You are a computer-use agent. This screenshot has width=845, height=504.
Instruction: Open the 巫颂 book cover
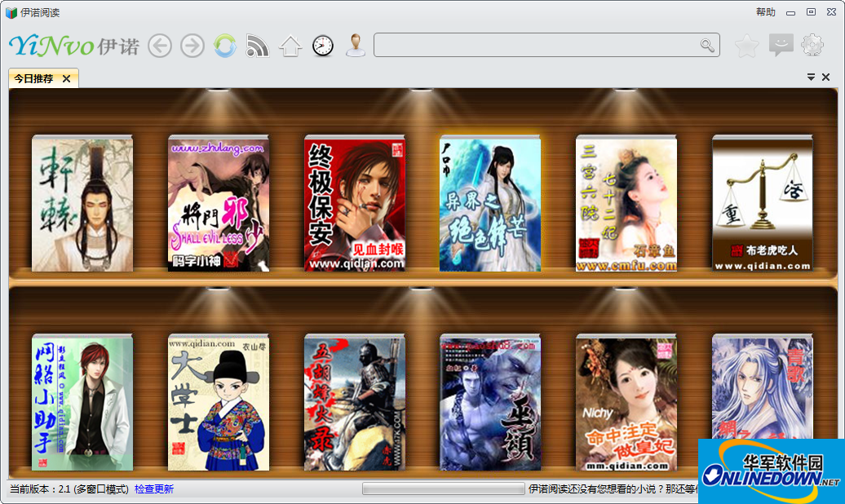coord(490,402)
